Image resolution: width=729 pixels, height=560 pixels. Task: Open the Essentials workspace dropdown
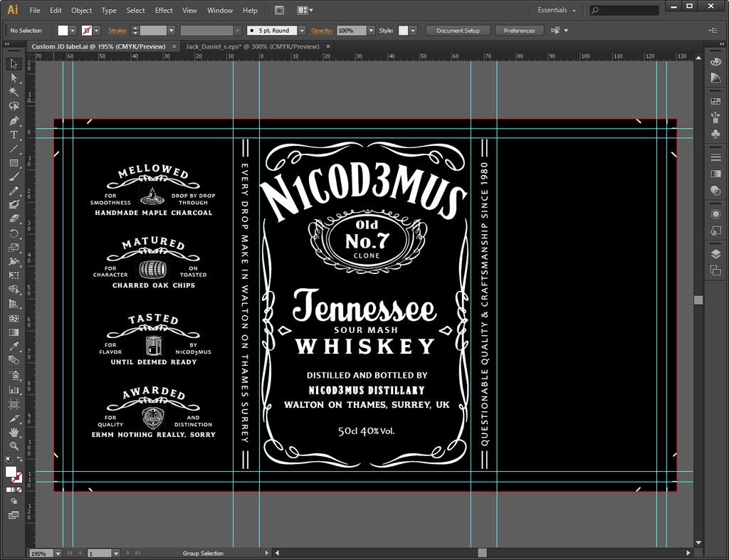557,11
